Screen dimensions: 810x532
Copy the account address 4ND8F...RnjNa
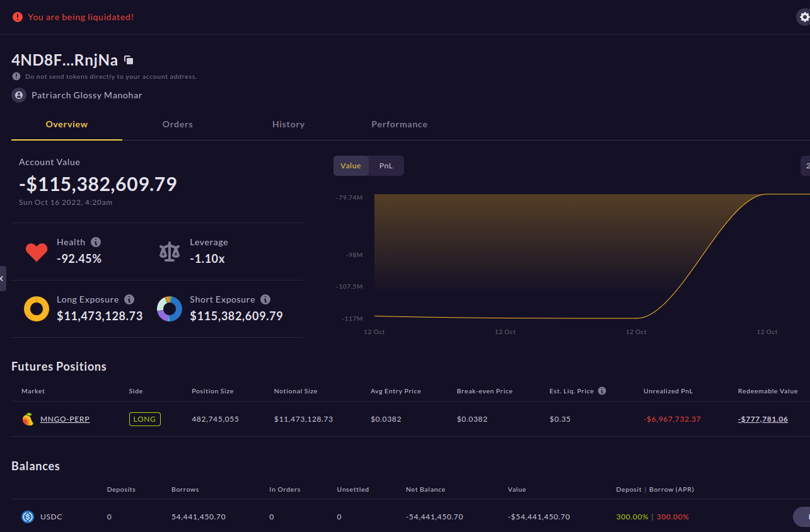coord(129,61)
